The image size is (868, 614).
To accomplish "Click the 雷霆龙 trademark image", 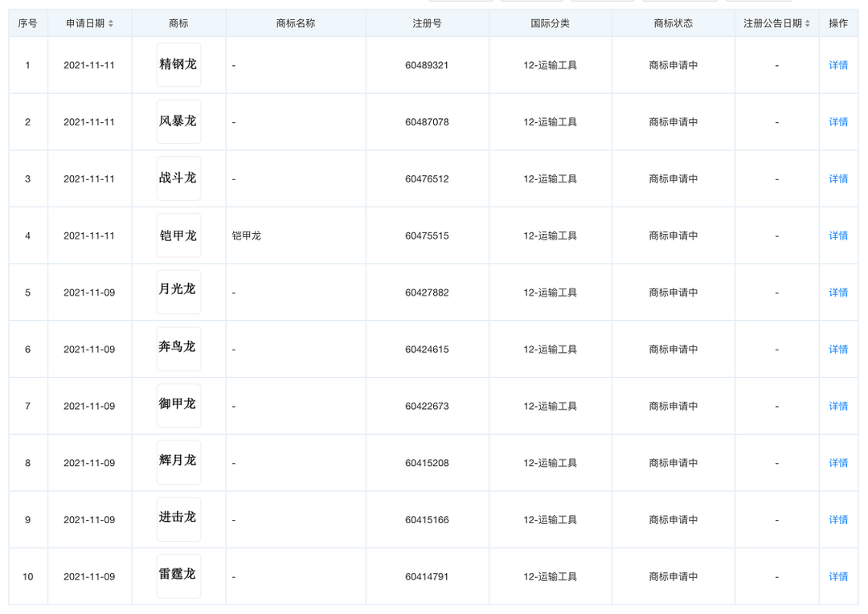I will (178, 576).
